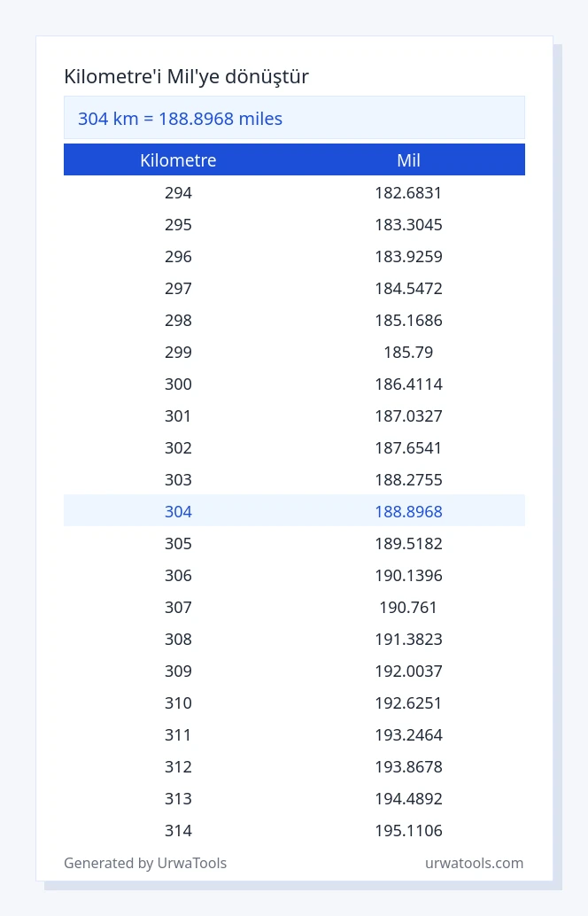Viewport: 588px width, 916px height.
Task: Select the 310 kilometre cell
Action: point(178,703)
